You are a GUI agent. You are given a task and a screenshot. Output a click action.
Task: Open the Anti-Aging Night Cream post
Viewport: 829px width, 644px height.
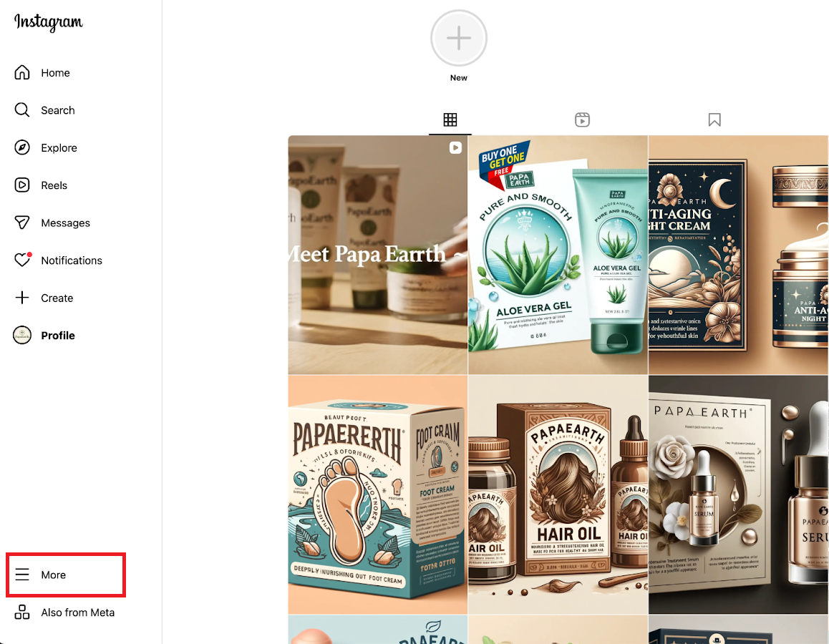click(739, 255)
